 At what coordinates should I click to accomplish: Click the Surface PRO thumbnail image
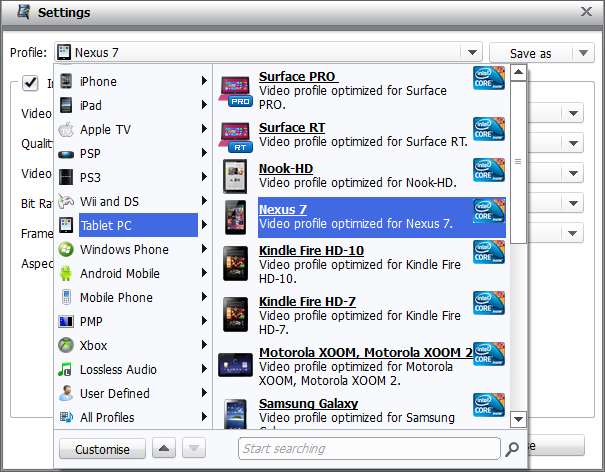tap(236, 91)
